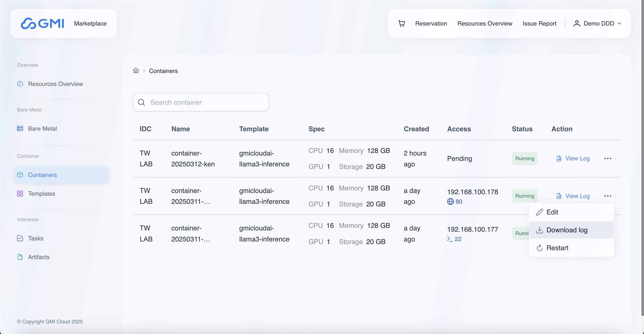Click View Log for container-20250312-ken

578,158
